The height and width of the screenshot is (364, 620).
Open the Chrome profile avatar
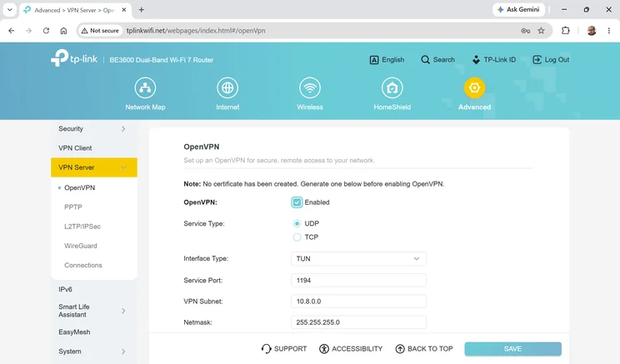[x=592, y=31]
